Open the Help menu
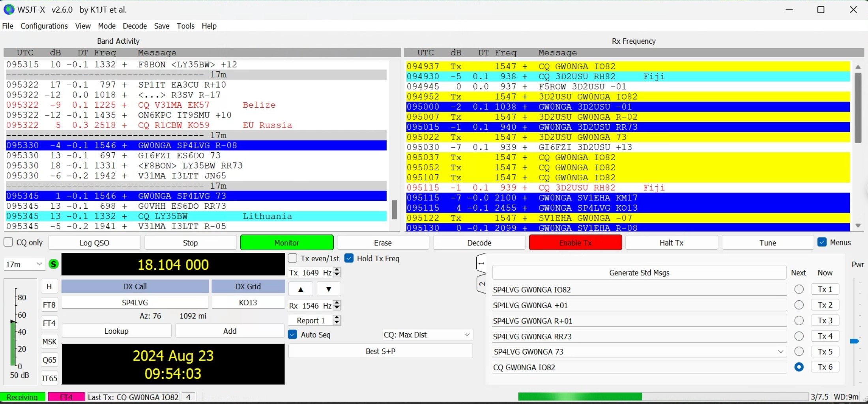868x404 pixels. pyautogui.click(x=209, y=26)
